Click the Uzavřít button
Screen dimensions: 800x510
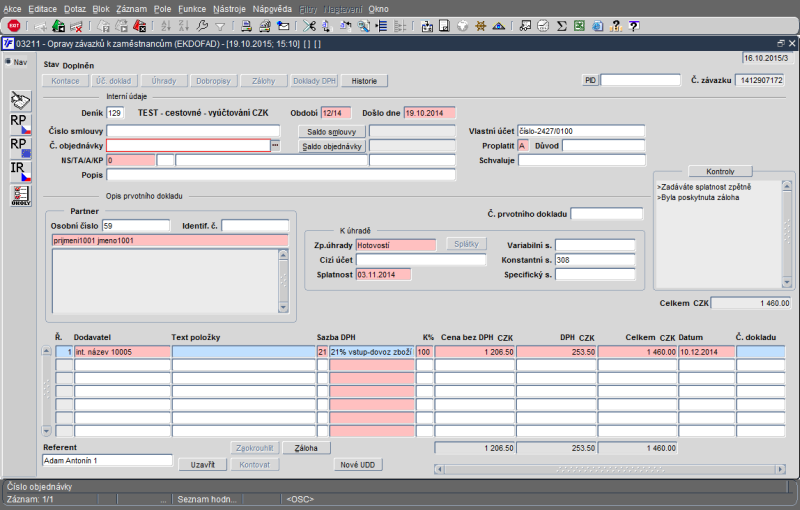203,465
